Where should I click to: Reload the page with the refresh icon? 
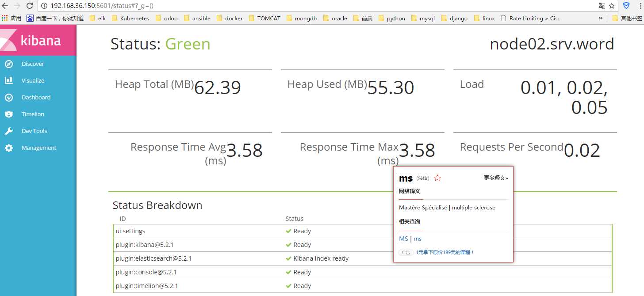coord(30,6)
